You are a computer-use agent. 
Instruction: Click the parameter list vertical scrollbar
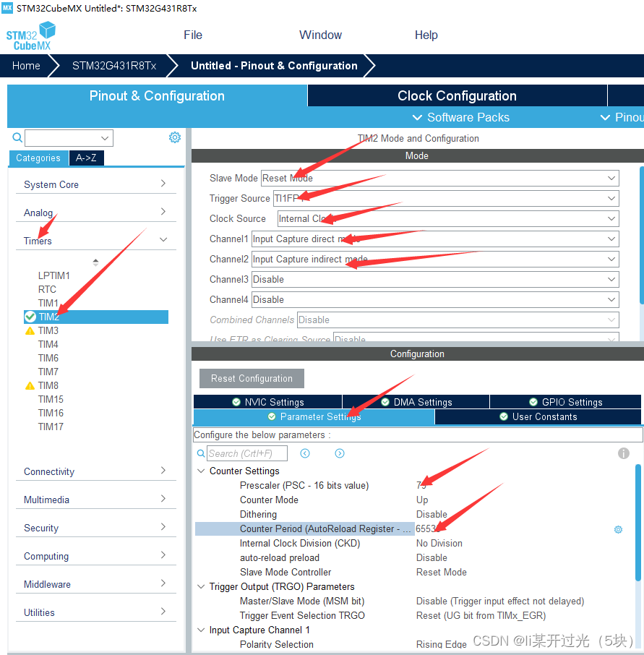pyautogui.click(x=638, y=522)
